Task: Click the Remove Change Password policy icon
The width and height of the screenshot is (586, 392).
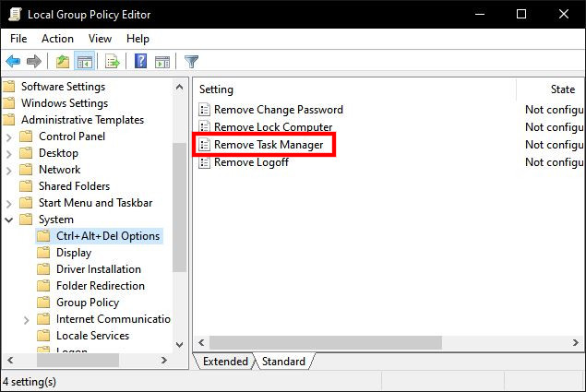Action: (205, 110)
